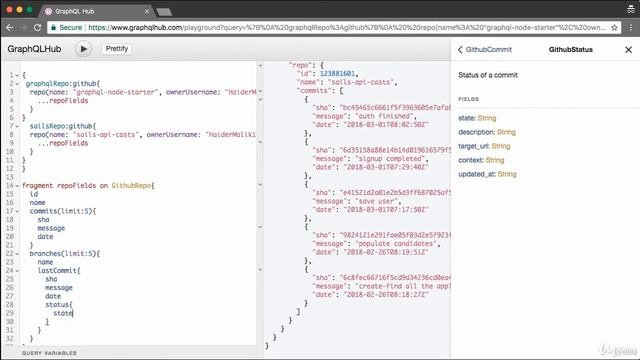Open String type of context field

[495, 160]
